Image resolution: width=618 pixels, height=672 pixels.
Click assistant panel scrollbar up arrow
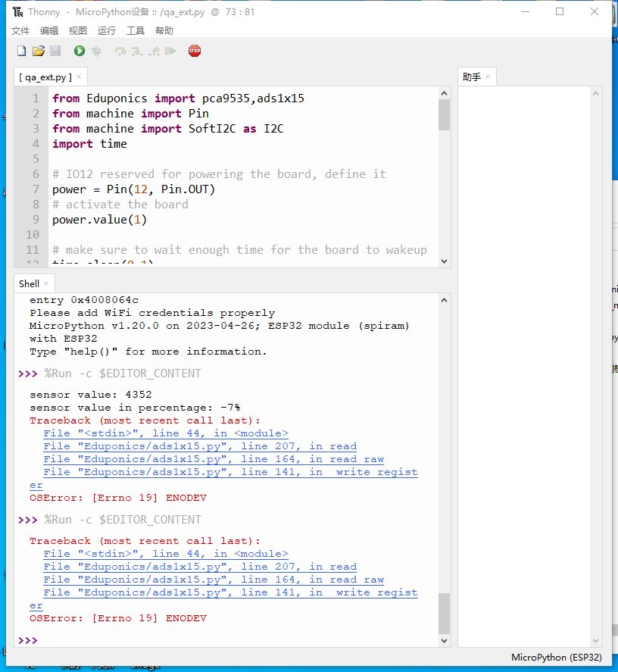click(595, 93)
